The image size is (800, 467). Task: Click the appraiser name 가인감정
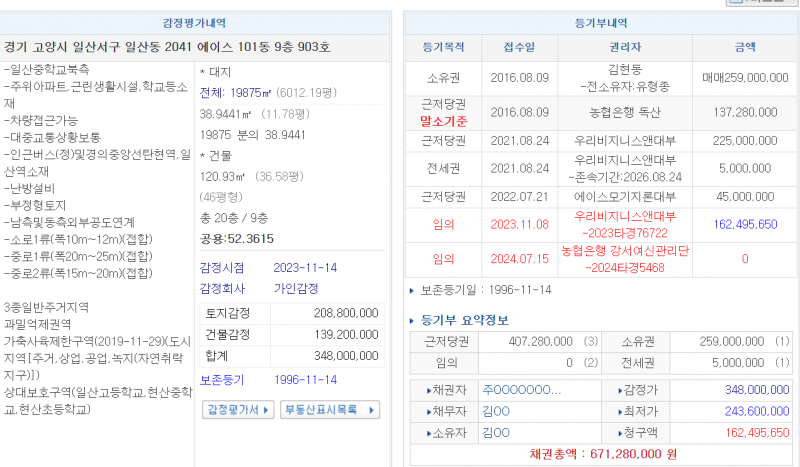[x=297, y=288]
